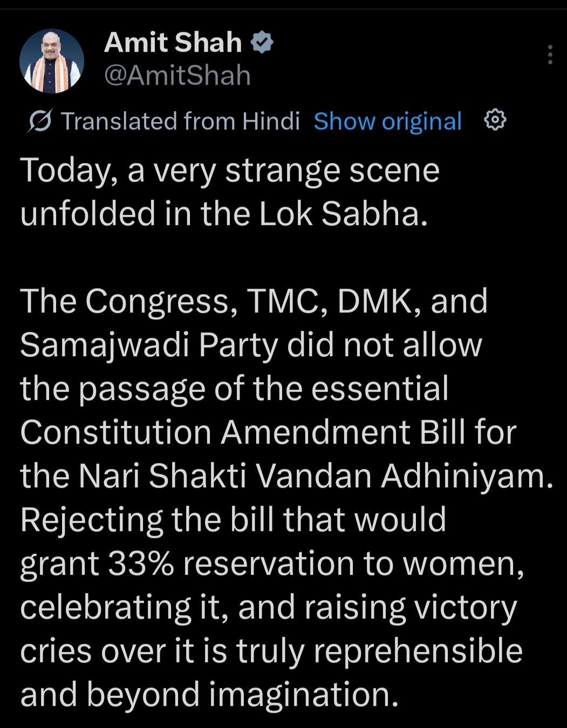Click the slashed-circle translation icon

pos(39,121)
